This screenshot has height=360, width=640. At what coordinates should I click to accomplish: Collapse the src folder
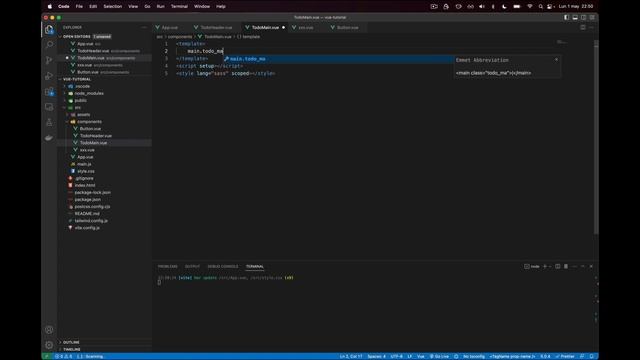(78, 108)
